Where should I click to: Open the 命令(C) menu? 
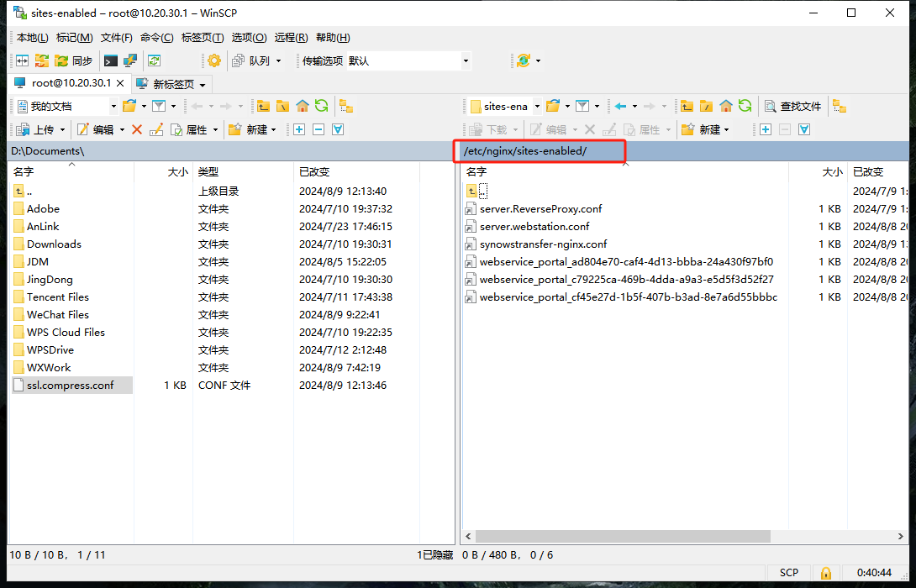(x=156, y=38)
